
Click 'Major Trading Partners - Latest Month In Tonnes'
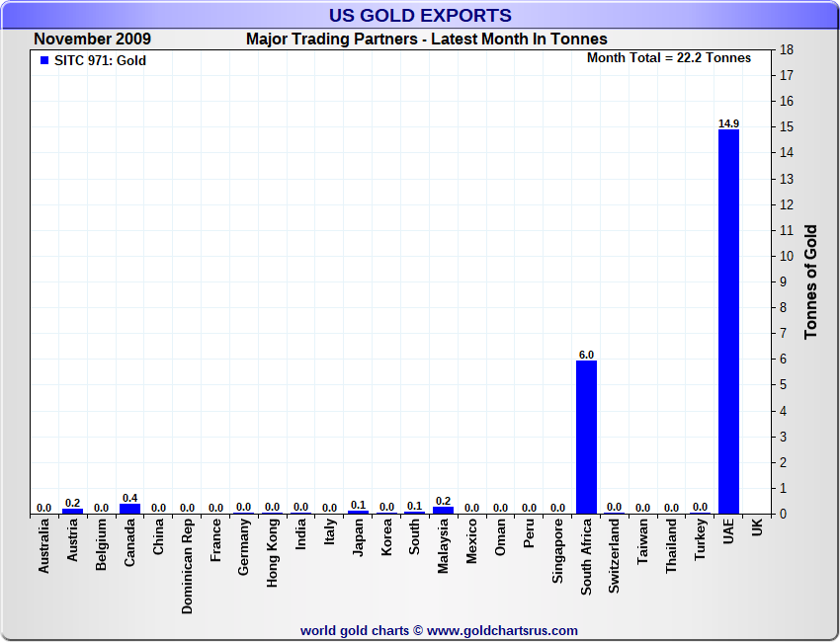pyautogui.click(x=427, y=40)
